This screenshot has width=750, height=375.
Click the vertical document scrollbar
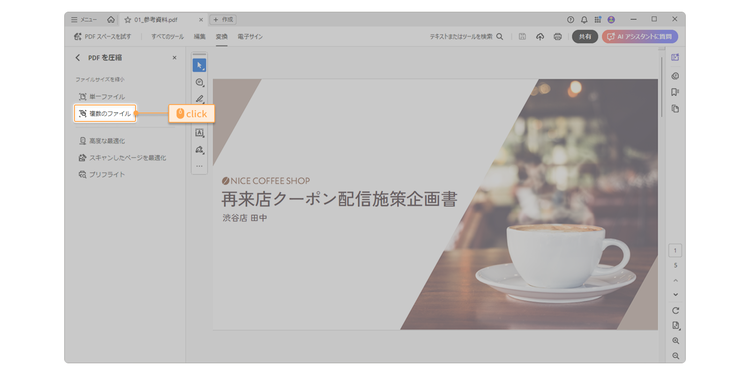tap(662, 87)
